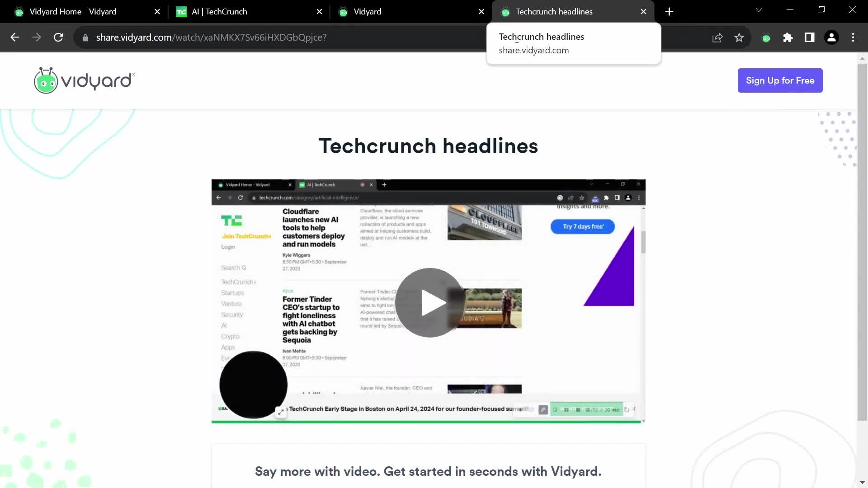Viewport: 868px width, 488px height.
Task: Click the reload/refresh icon
Action: point(58,37)
